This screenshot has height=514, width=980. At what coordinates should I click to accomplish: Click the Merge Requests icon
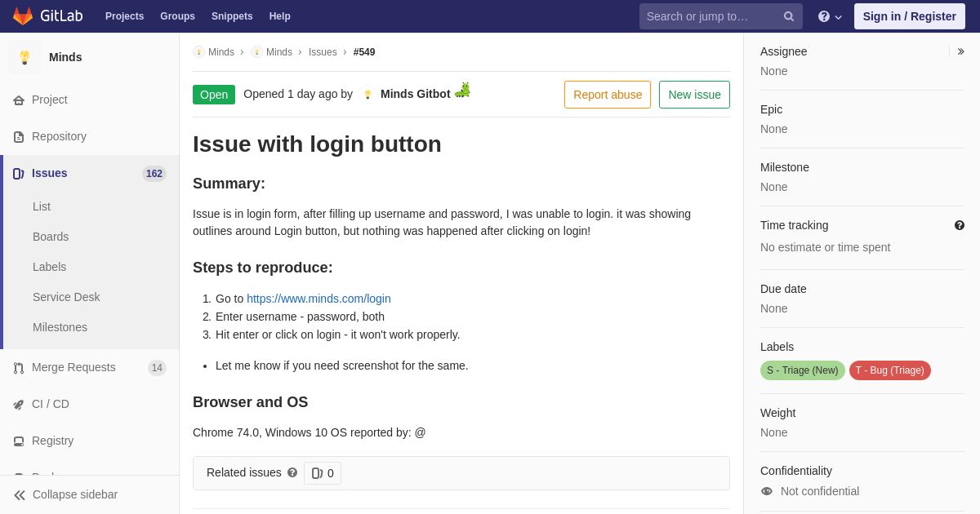point(19,368)
